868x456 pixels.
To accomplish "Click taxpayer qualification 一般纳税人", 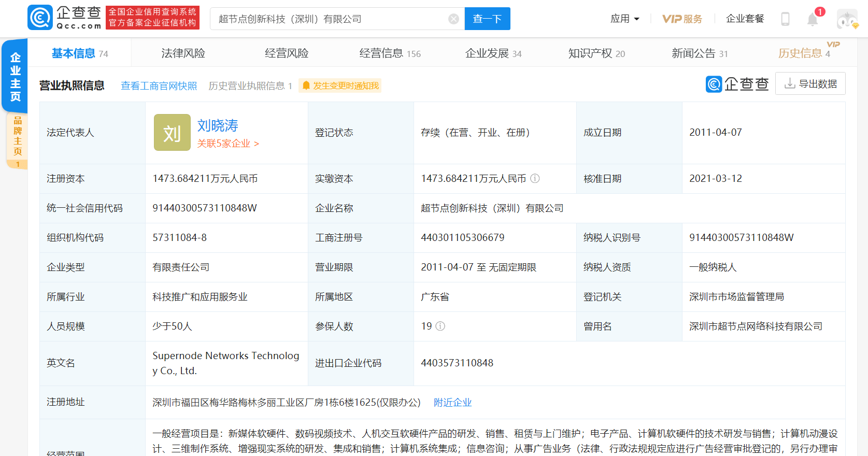I will pos(713,267).
